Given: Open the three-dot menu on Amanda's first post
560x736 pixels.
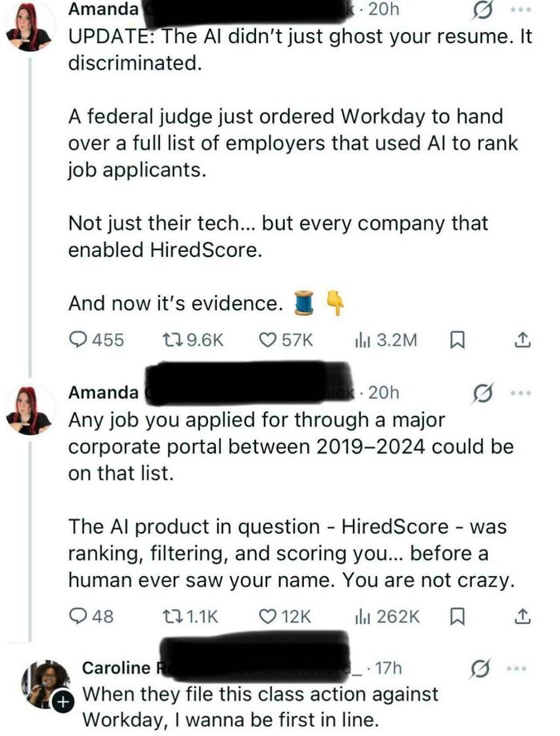Looking at the screenshot, I should [x=520, y=10].
